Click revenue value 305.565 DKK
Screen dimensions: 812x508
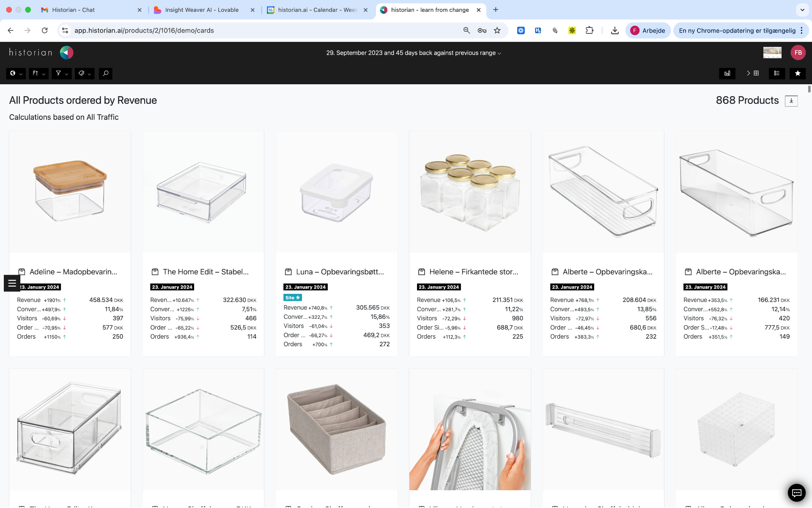[x=373, y=308]
